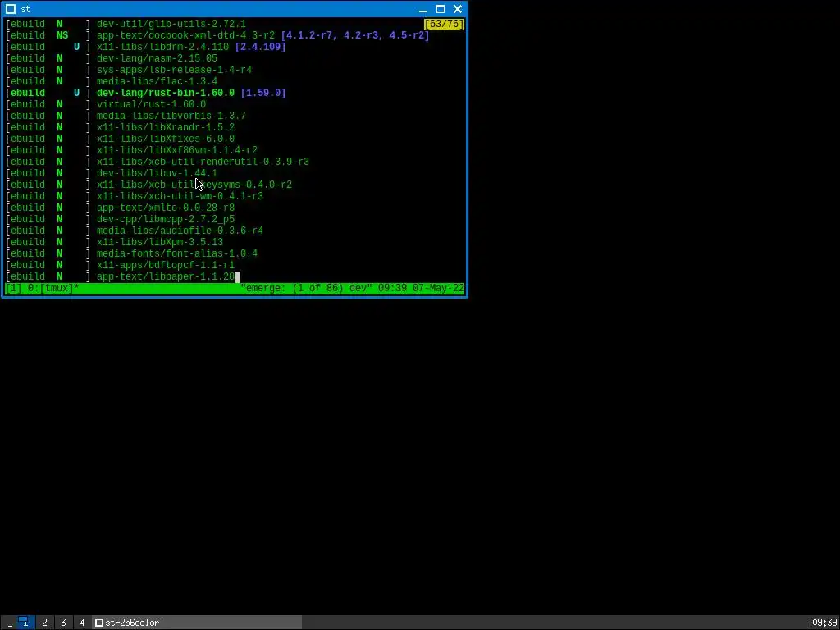Click the dev-lang/nasm-2.15.05 package
Viewport: 840px width, 630px height.
point(157,58)
